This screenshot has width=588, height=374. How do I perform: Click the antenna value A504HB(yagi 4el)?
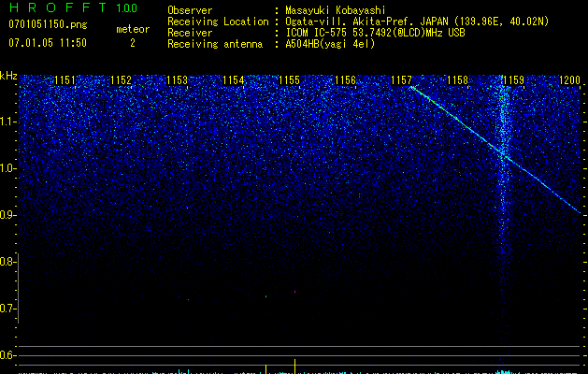click(330, 44)
